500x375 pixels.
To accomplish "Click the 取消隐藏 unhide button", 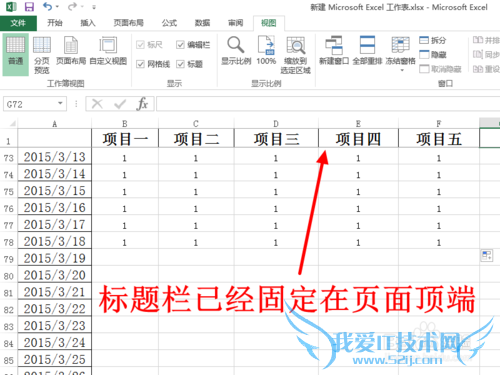I will pos(440,69).
